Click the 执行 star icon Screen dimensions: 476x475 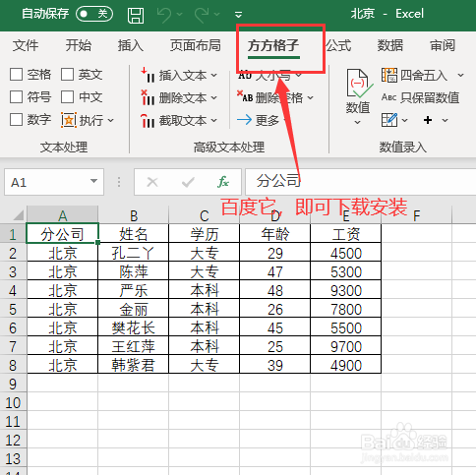(x=69, y=120)
